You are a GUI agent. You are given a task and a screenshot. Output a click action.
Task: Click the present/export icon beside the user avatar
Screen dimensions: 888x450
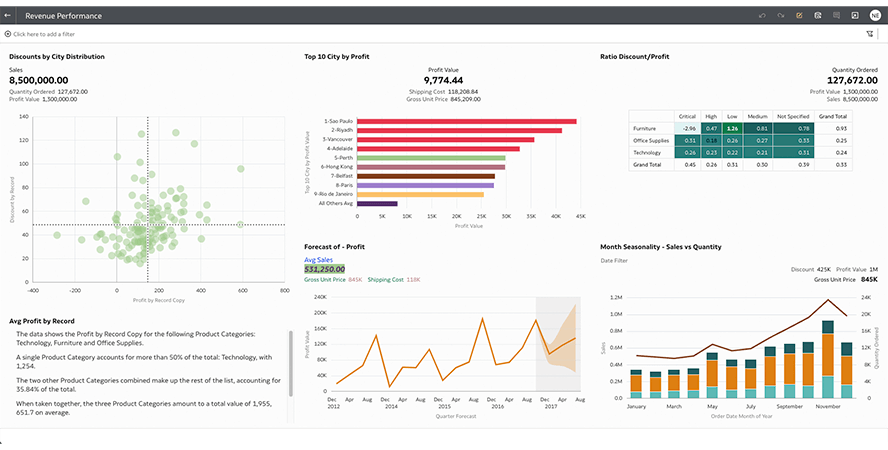tap(855, 15)
